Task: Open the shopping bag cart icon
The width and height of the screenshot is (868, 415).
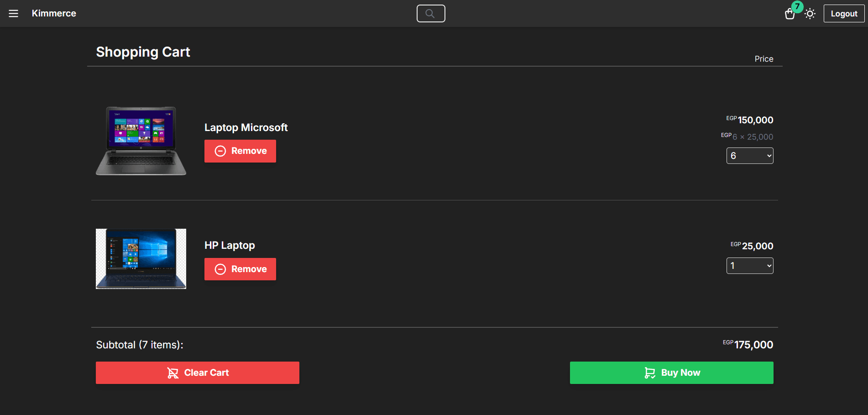Action: click(x=790, y=15)
